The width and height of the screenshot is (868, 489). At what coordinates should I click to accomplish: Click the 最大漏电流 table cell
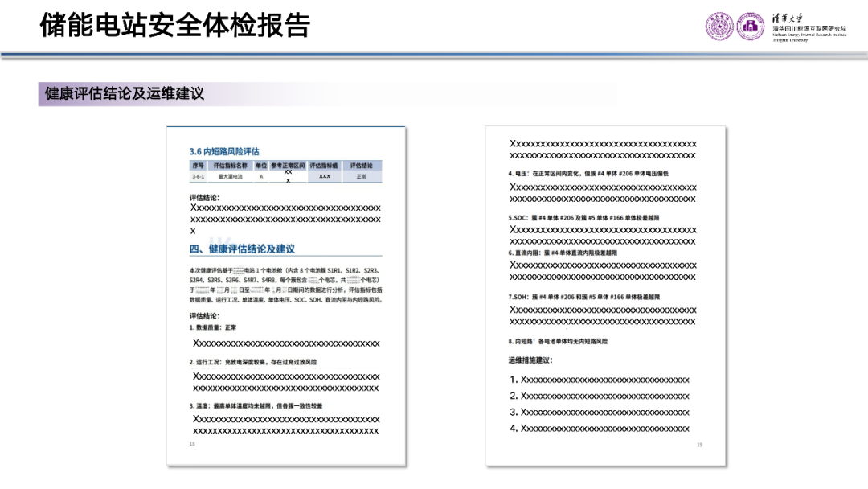point(231,176)
